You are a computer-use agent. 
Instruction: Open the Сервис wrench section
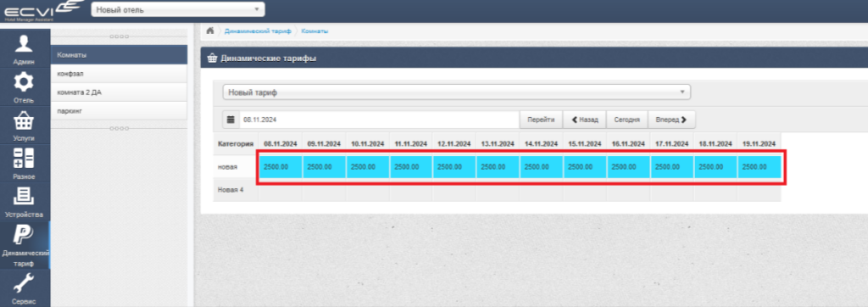(x=25, y=288)
